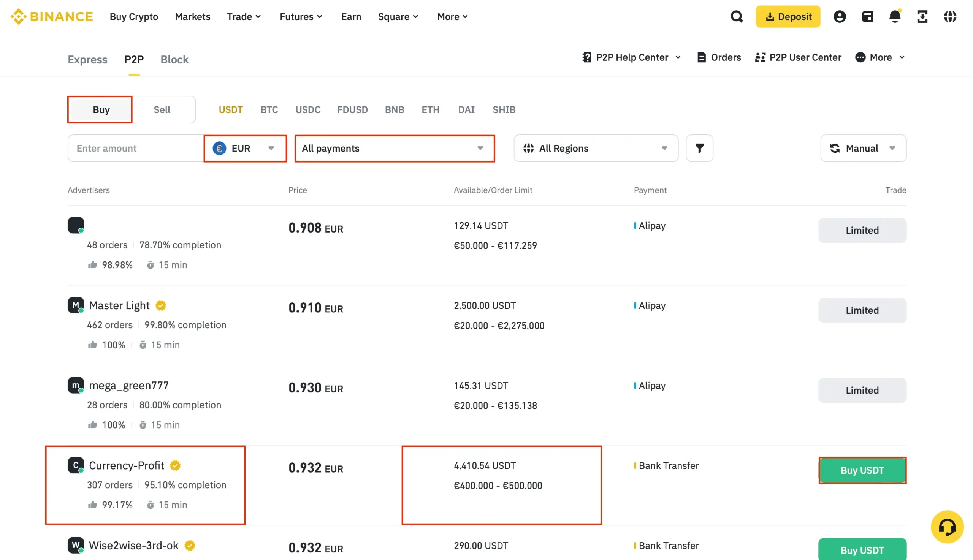Select the USDT coin tab
Image resolution: width=973 pixels, height=560 pixels.
[x=230, y=110]
